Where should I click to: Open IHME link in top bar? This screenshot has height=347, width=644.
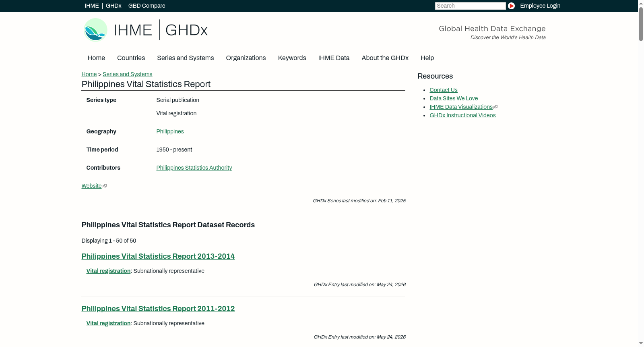click(92, 6)
